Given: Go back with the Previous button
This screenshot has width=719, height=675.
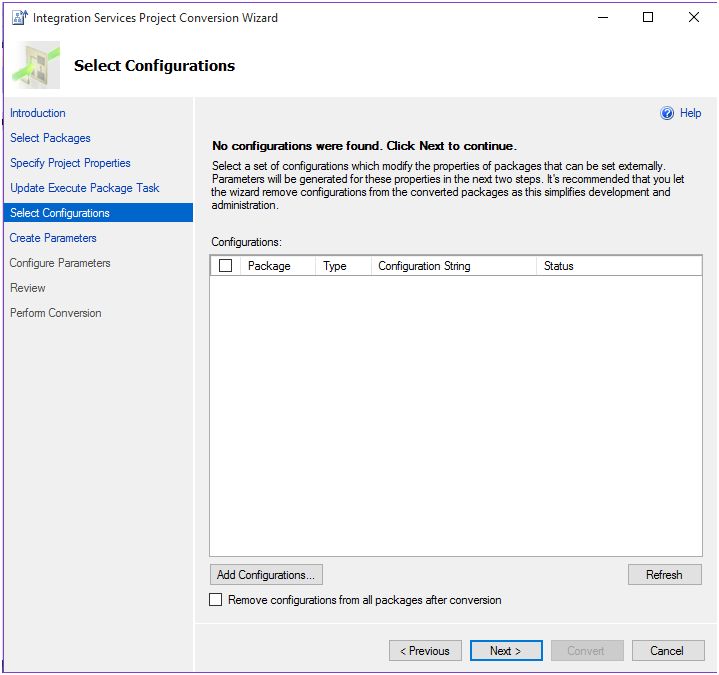Looking at the screenshot, I should (x=425, y=651).
